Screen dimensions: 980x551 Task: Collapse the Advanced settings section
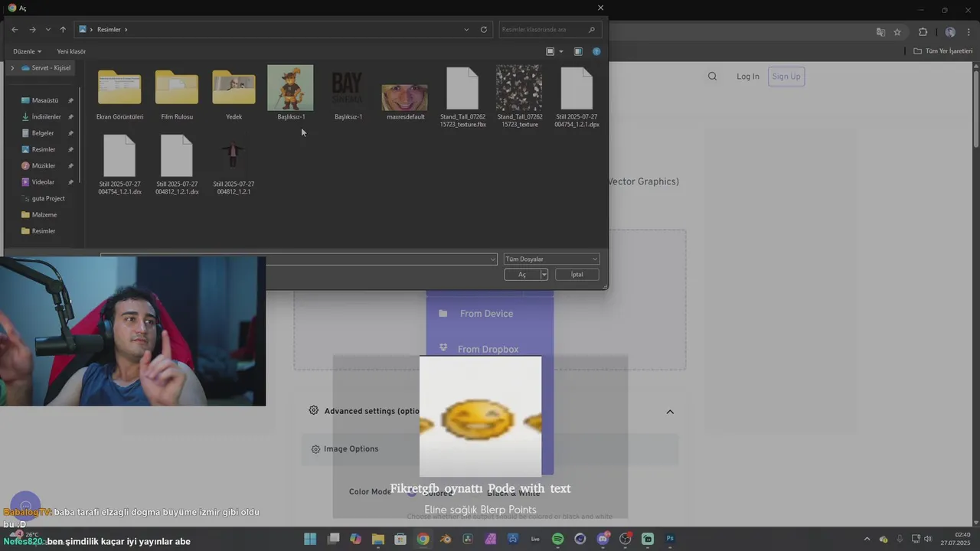coord(670,412)
